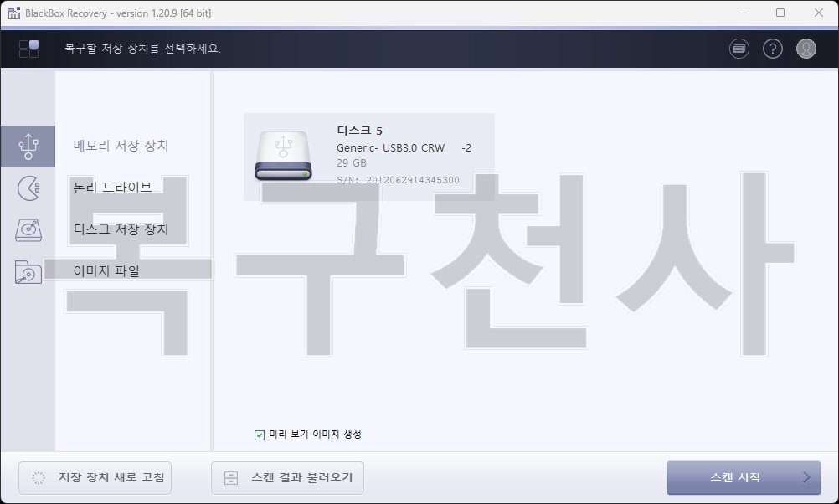The image size is (839, 504).
Task: Click the BlackBox Recovery title bar app icon
Action: coord(13,13)
